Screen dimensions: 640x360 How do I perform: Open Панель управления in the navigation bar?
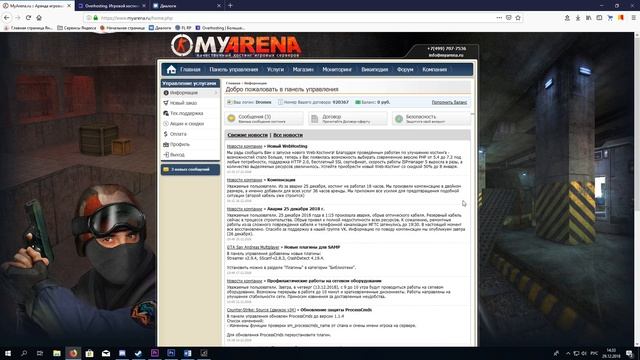pos(233,69)
